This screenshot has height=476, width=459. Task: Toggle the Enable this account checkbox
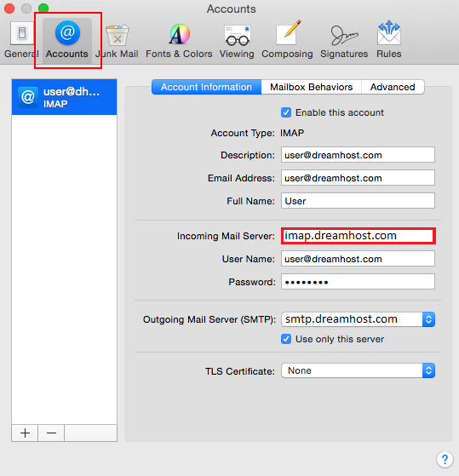click(286, 112)
